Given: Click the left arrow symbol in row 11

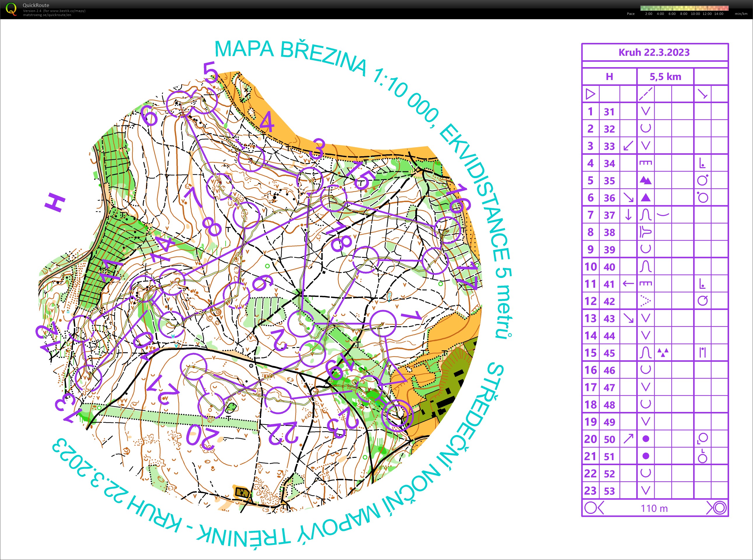Looking at the screenshot, I should click(628, 284).
